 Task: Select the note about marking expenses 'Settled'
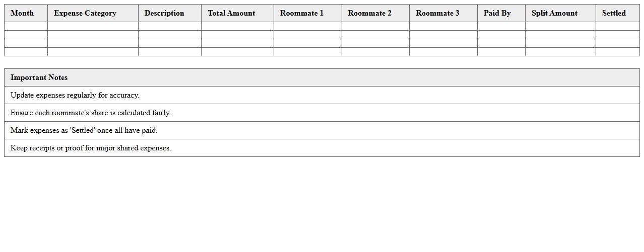pos(84,130)
